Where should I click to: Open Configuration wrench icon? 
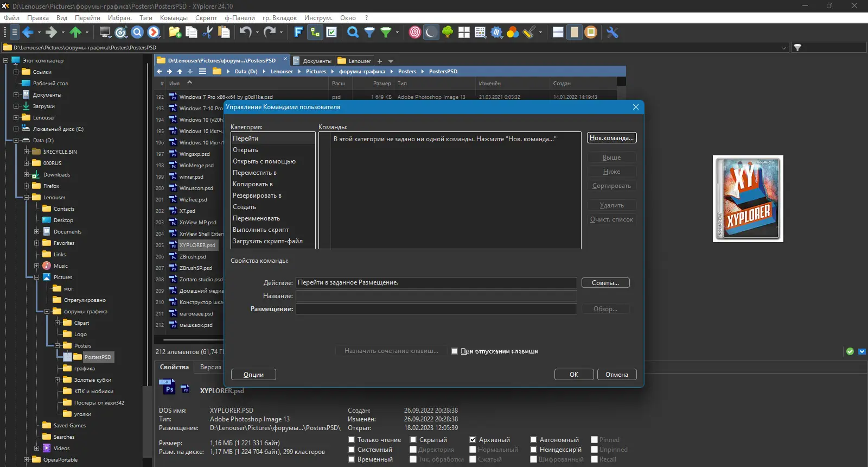612,33
